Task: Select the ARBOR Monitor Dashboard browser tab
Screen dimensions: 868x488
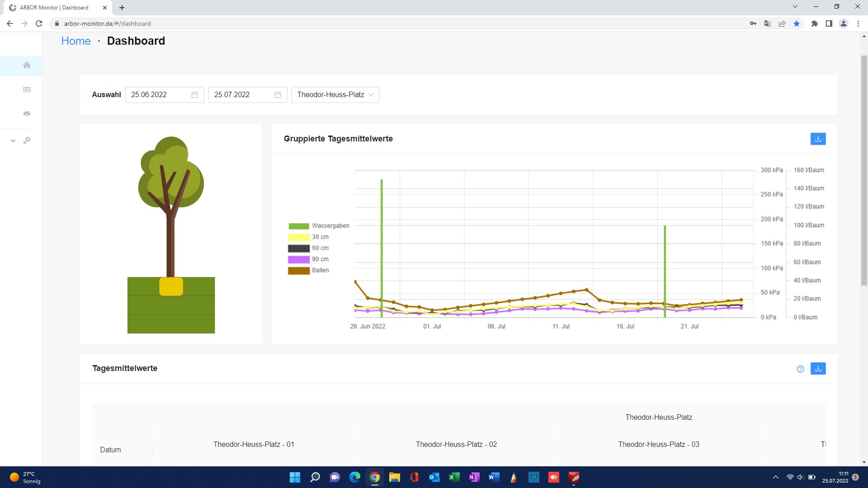Action: 54,8
